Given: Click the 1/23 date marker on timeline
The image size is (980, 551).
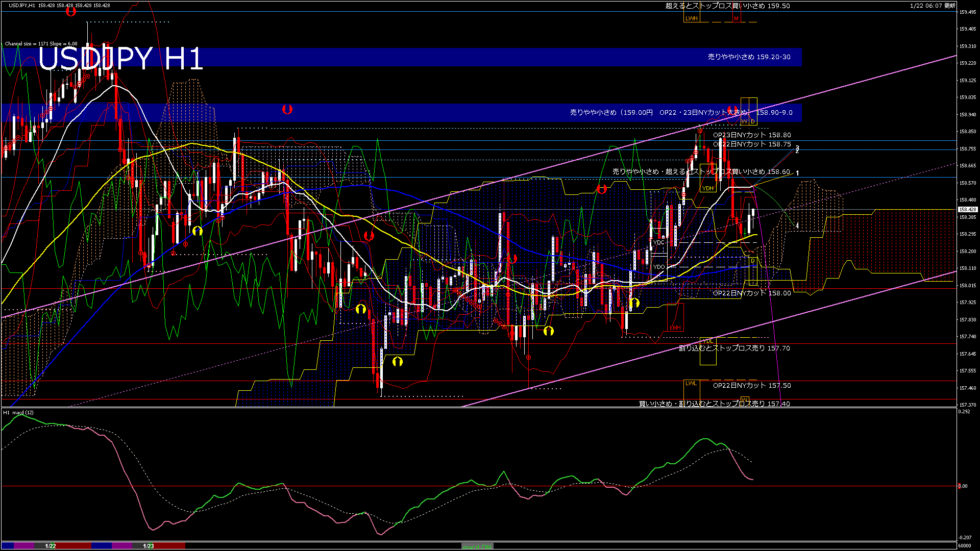Looking at the screenshot, I should (x=149, y=546).
